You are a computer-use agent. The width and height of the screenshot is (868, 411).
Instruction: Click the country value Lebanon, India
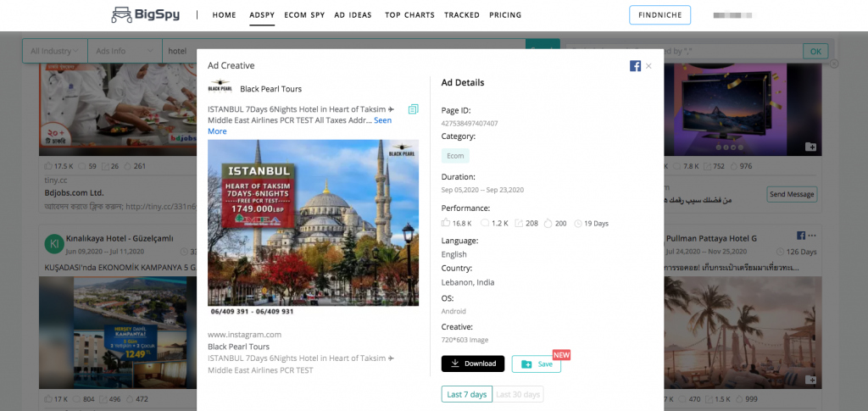tap(468, 282)
